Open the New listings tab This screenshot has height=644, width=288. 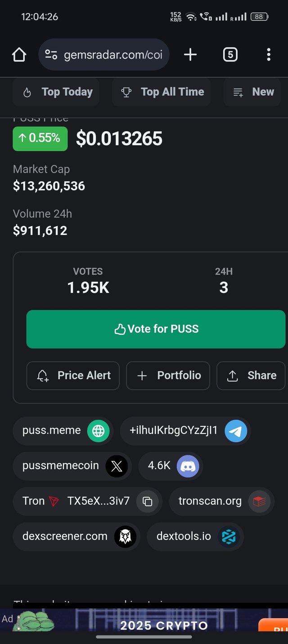coord(252,92)
